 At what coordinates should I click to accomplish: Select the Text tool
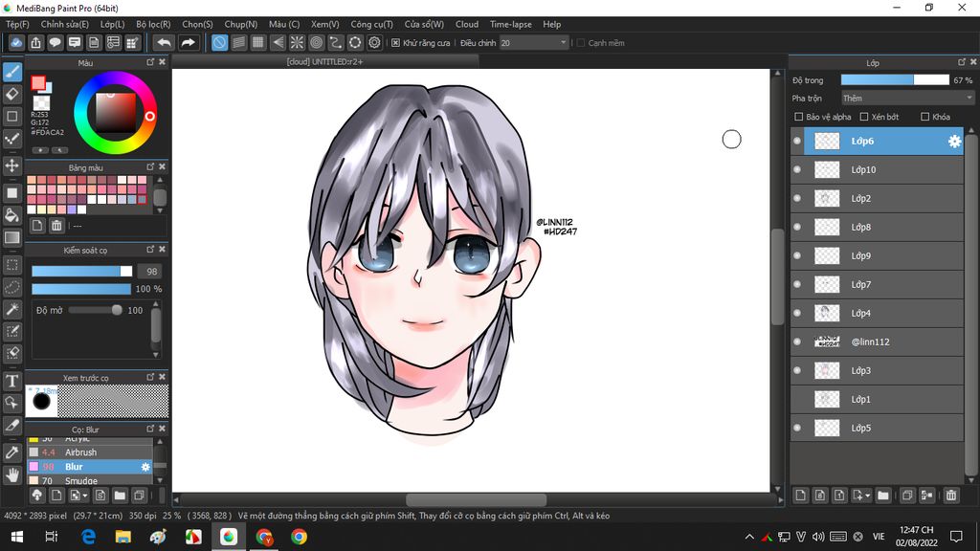pyautogui.click(x=11, y=381)
